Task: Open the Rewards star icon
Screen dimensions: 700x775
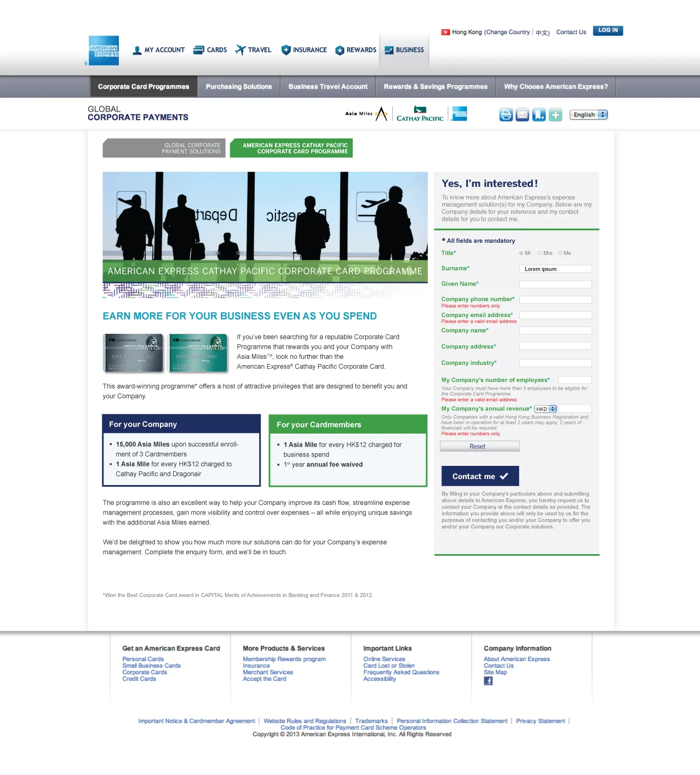Action: pyautogui.click(x=340, y=50)
